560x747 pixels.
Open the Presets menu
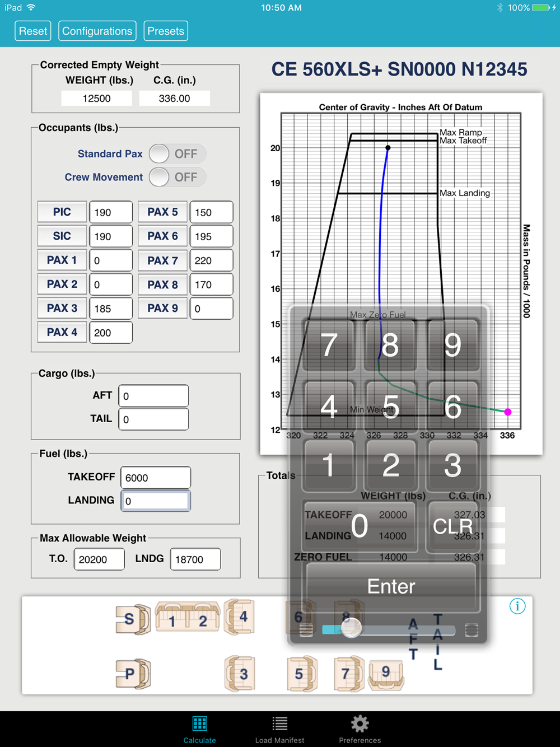pyautogui.click(x=166, y=31)
